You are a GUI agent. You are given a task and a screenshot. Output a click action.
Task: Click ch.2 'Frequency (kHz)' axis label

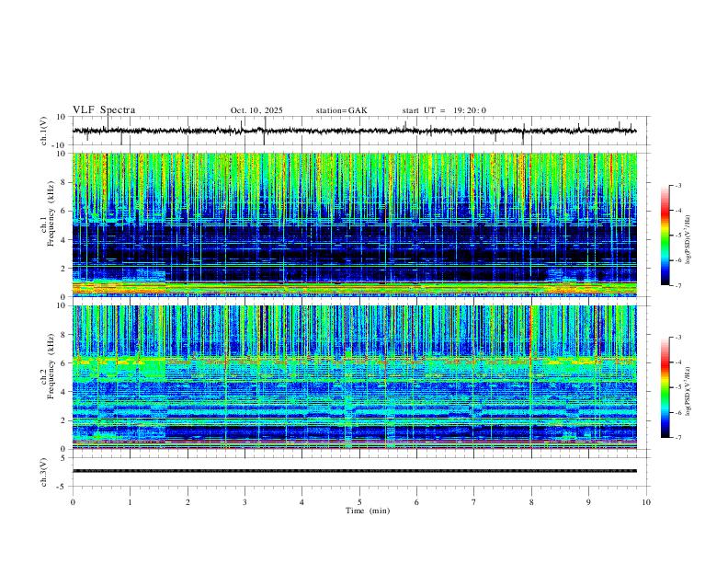pos(51,366)
